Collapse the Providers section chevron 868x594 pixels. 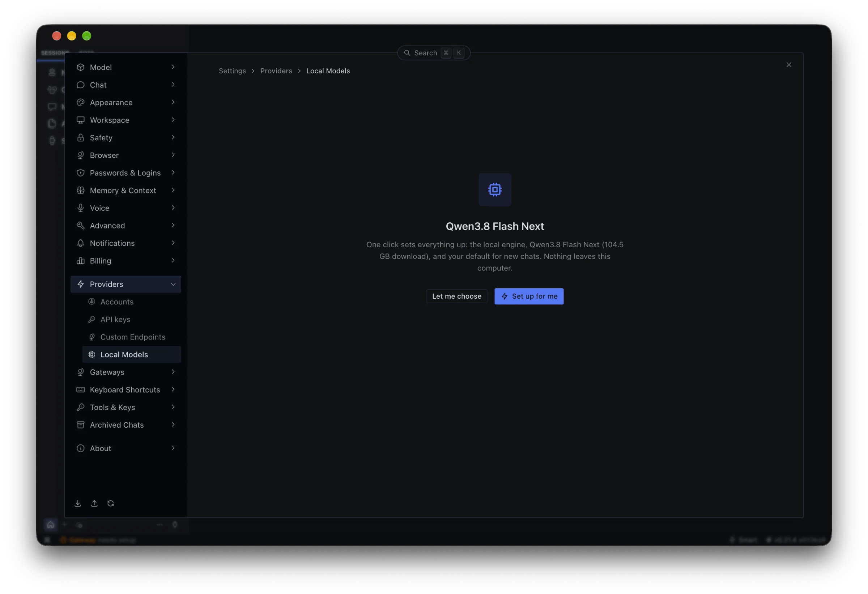coord(173,284)
